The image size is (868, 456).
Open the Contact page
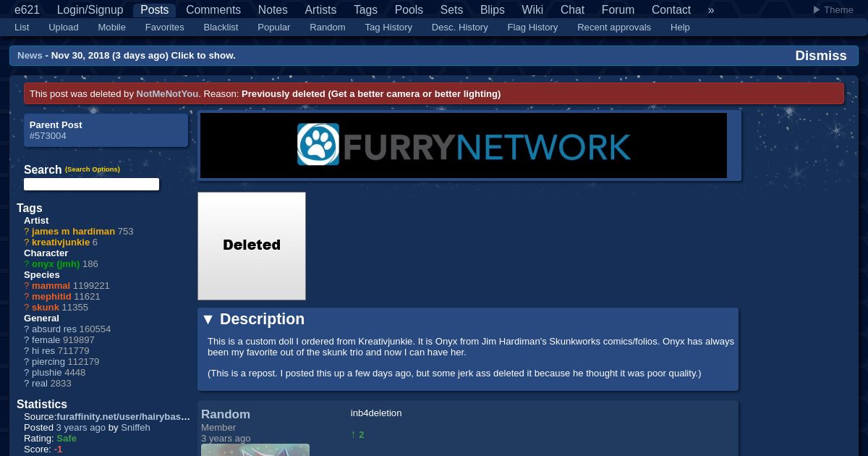(671, 10)
